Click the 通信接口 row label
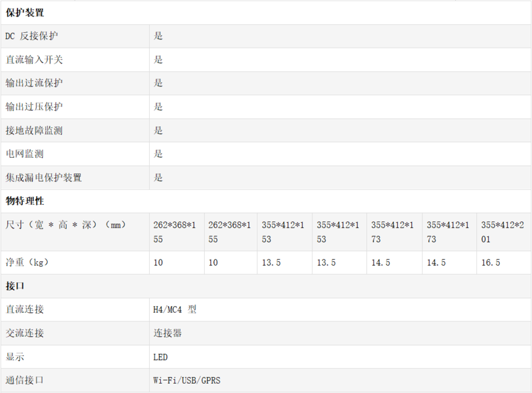532x393 pixels. [x=25, y=381]
